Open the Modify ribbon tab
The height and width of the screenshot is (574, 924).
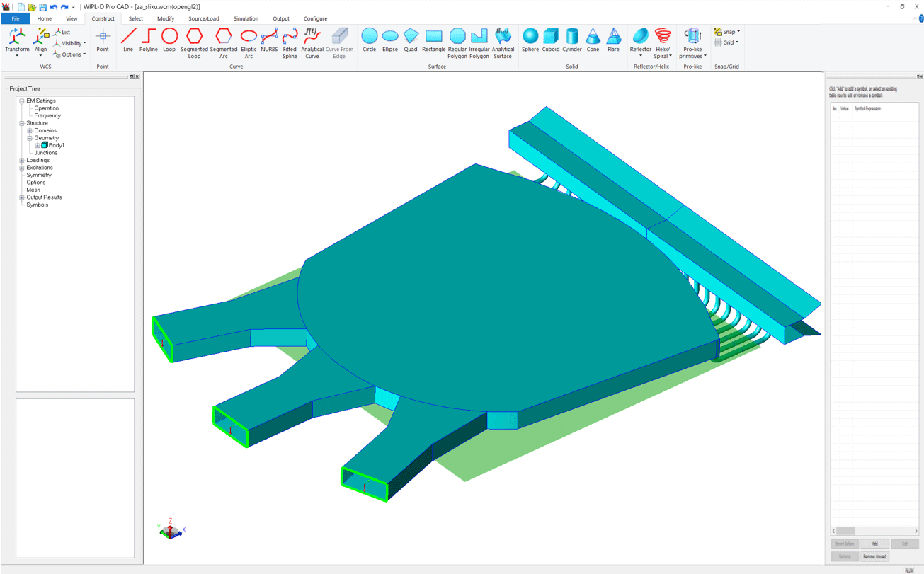[166, 19]
